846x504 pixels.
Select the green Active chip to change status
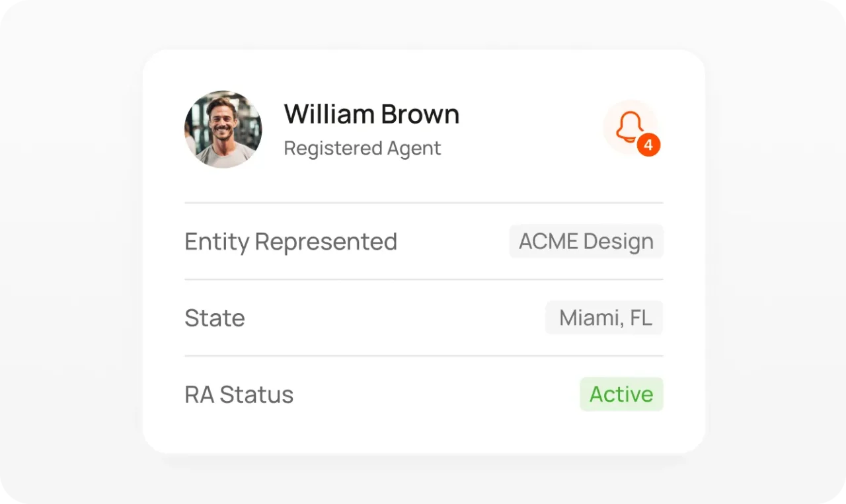621,394
